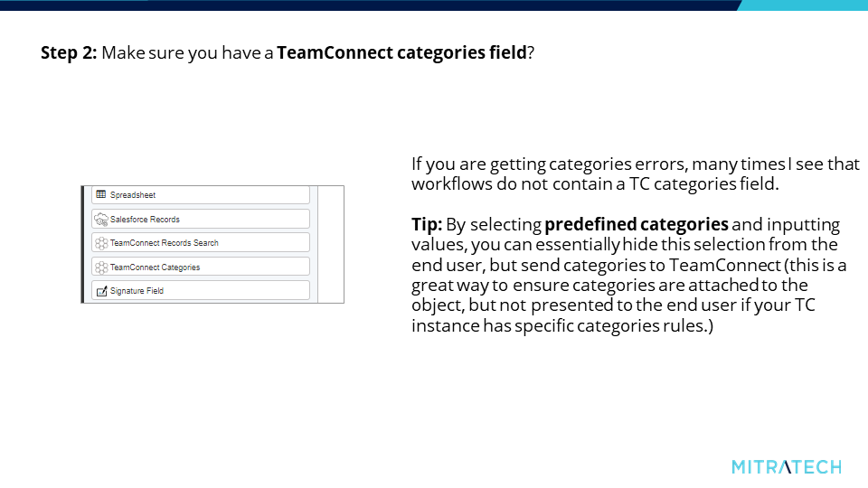Click 'workflows do not contain' sentence line

[x=595, y=183]
